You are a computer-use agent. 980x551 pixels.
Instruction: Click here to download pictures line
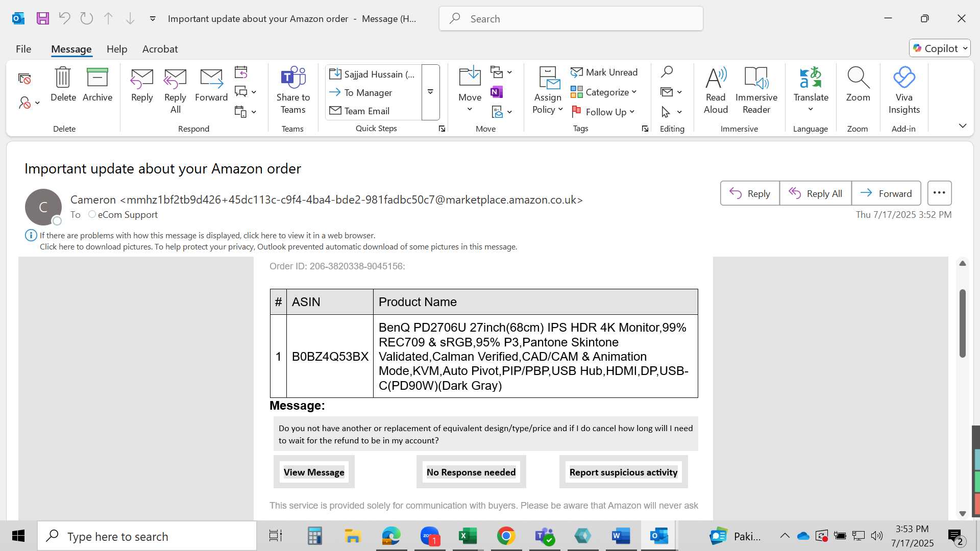pyautogui.click(x=278, y=246)
